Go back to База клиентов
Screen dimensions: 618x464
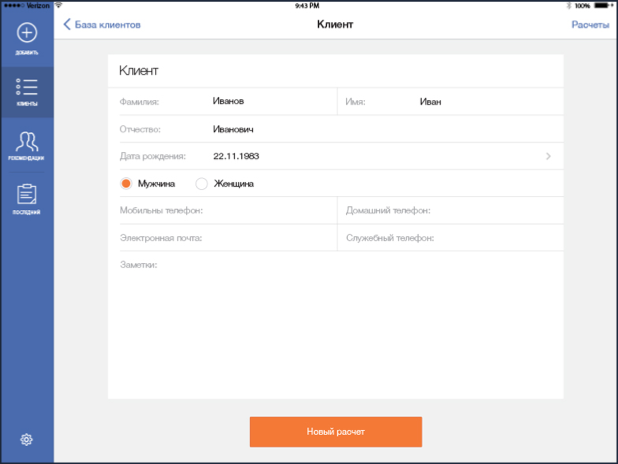[102, 24]
